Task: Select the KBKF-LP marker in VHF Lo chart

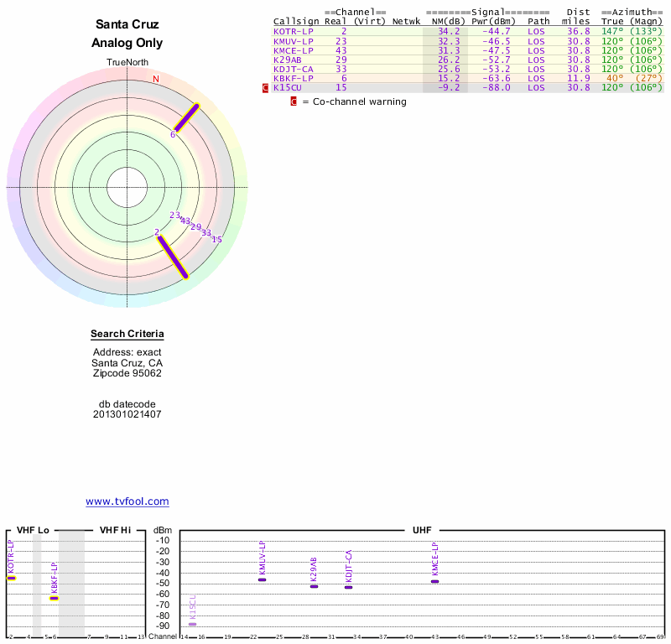Action: coord(54,598)
